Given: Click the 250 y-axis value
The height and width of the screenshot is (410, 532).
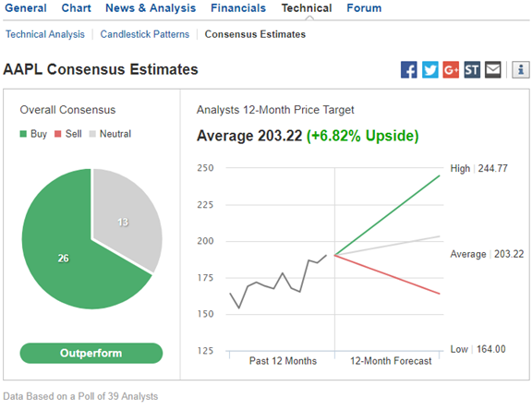Looking at the screenshot, I should click(x=206, y=168).
